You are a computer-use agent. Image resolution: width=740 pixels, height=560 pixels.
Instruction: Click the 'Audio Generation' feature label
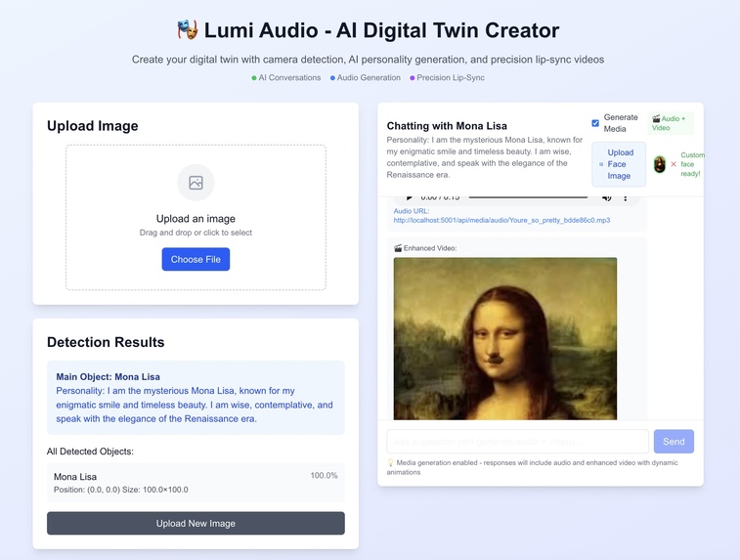pos(369,78)
